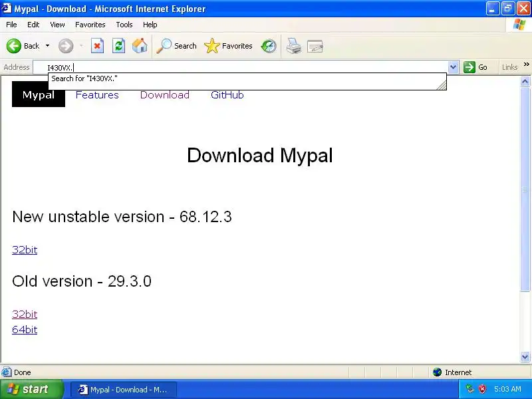Expand the Links toolbar chevron
Viewport: 532px width, 399px height.
coord(526,64)
